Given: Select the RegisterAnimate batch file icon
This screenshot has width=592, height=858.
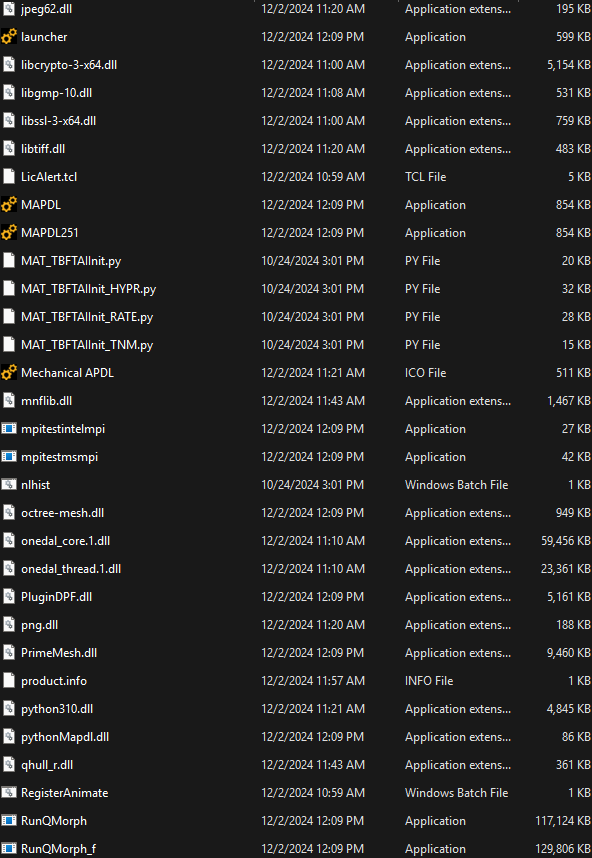Looking at the screenshot, I should point(9,792).
